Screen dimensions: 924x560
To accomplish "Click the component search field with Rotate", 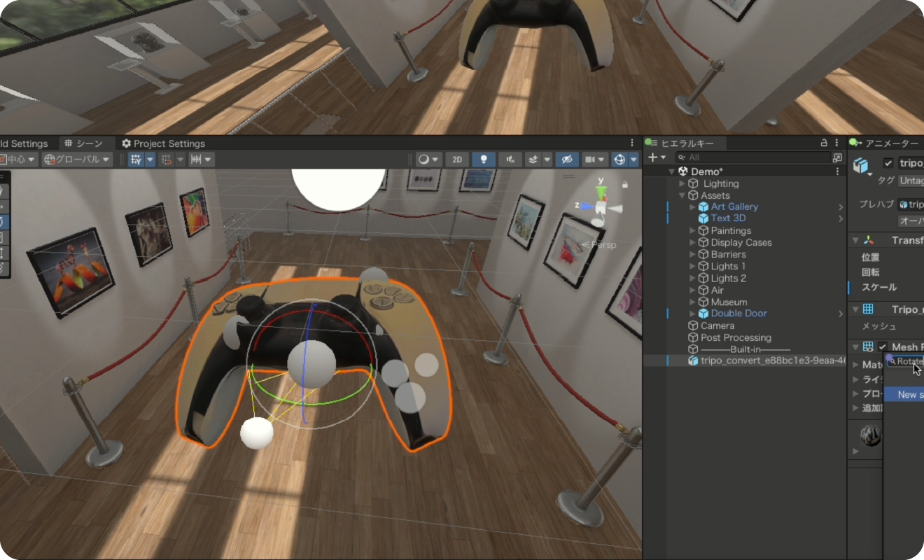I will [905, 361].
